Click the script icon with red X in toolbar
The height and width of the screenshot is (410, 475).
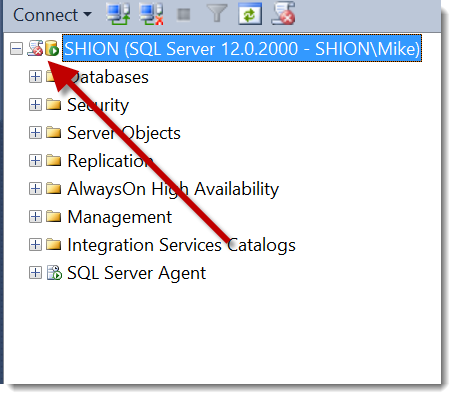pyautogui.click(x=283, y=13)
